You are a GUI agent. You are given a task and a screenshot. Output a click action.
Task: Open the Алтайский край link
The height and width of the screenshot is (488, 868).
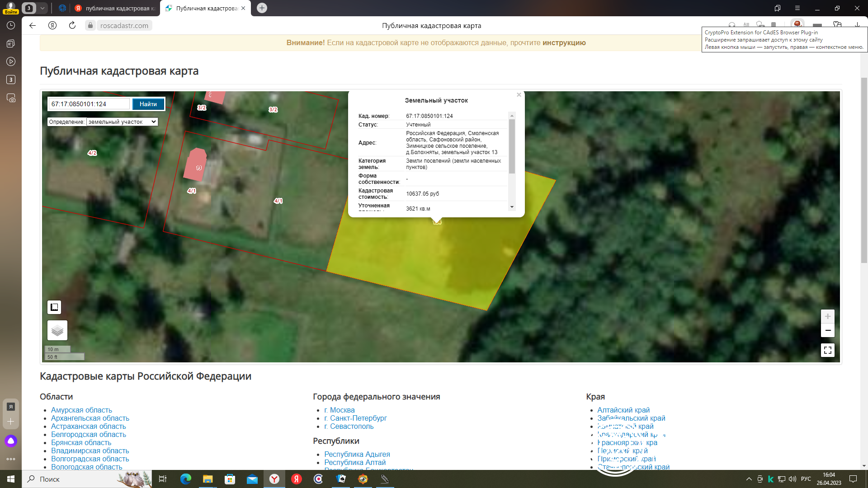coord(623,410)
